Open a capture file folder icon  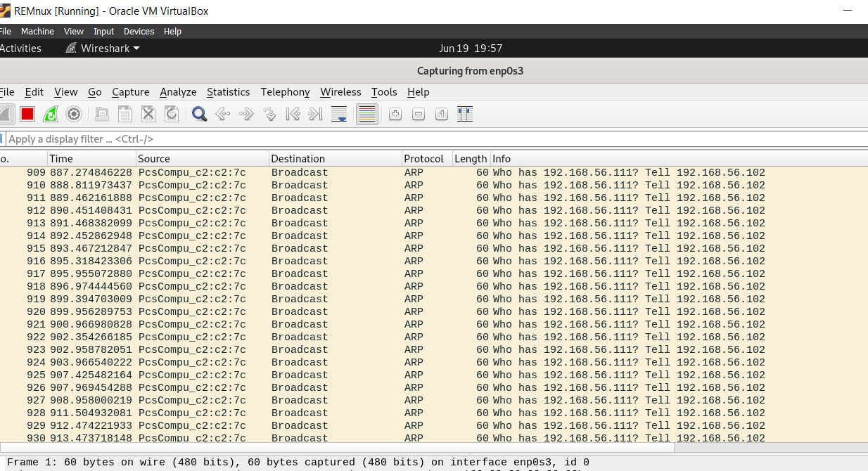[x=102, y=114]
